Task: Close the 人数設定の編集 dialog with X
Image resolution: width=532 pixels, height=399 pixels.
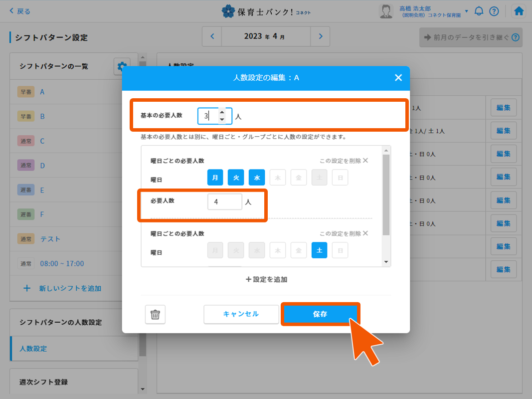Action: click(x=398, y=77)
